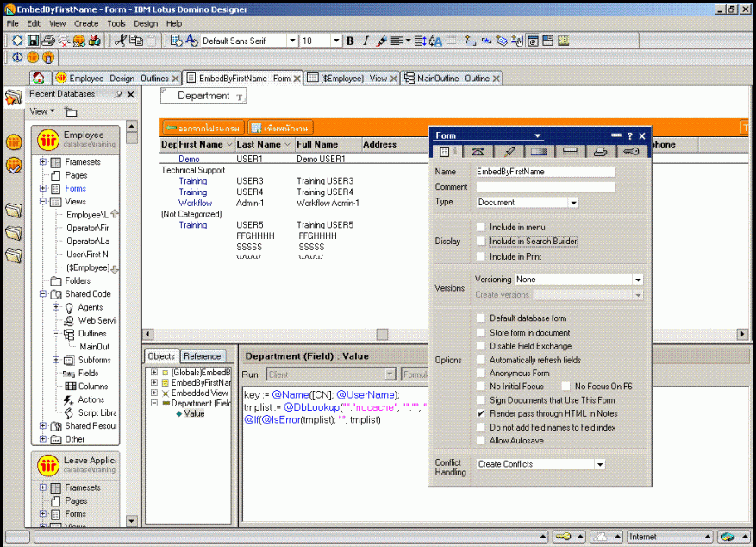Open the Launch rocket tab in properties box
756x547 pixels.
pos(509,152)
